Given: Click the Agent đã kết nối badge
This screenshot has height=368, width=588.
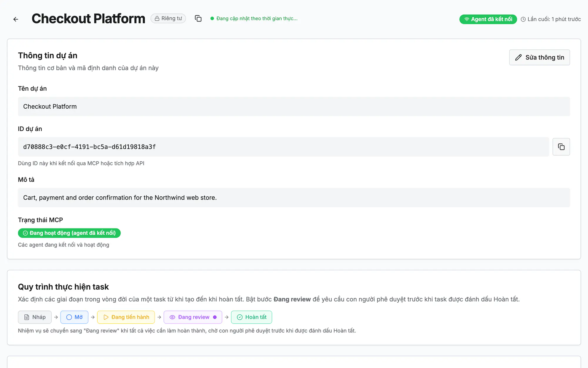Looking at the screenshot, I should coord(488,19).
